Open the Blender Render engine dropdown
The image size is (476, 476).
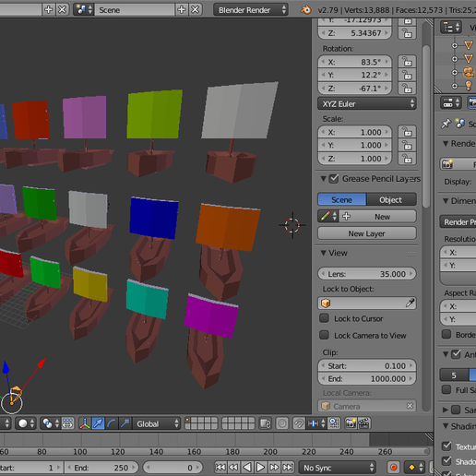(251, 10)
